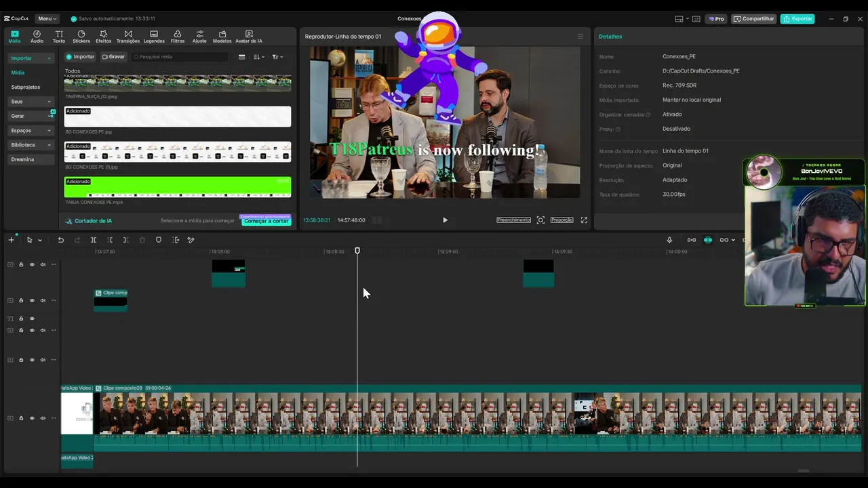Click the preview Proporção button

point(561,220)
